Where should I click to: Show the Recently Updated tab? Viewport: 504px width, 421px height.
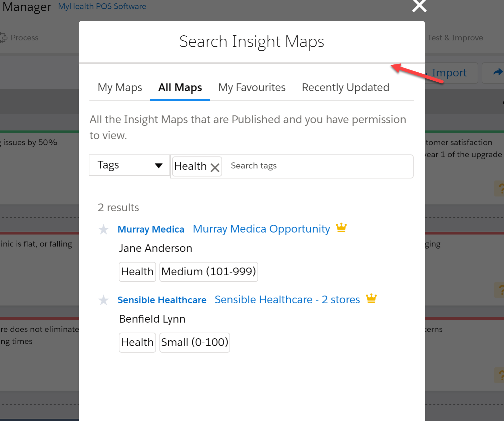[x=345, y=87]
